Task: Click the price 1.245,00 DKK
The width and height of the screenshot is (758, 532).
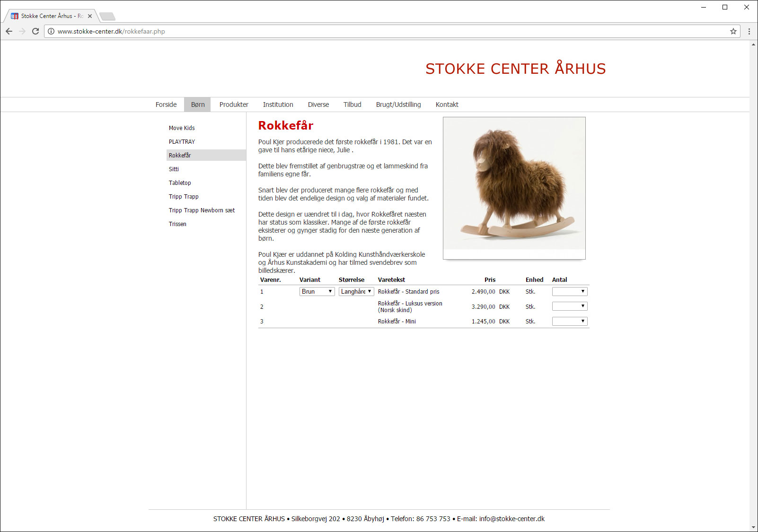Action: point(491,322)
